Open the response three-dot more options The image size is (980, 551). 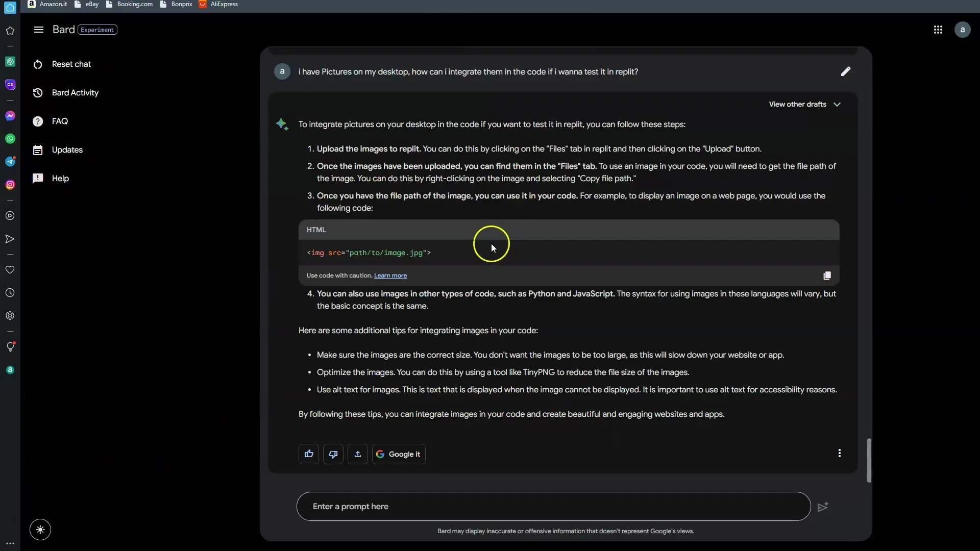click(840, 453)
